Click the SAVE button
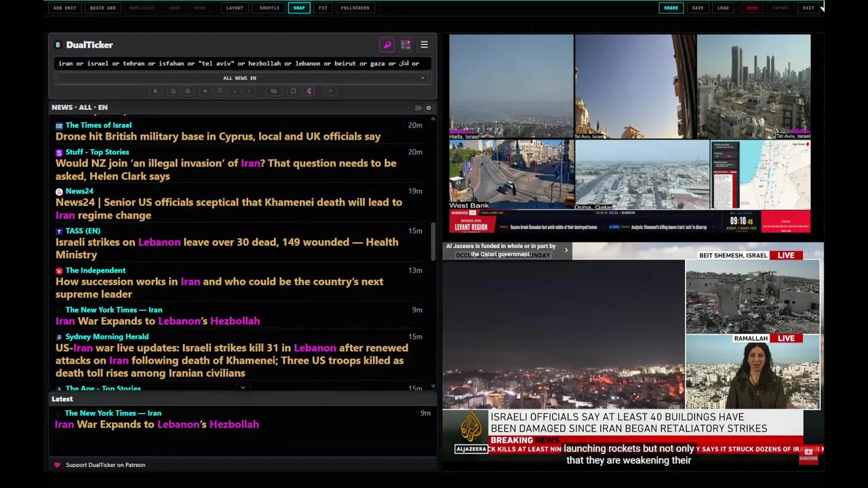 (698, 8)
